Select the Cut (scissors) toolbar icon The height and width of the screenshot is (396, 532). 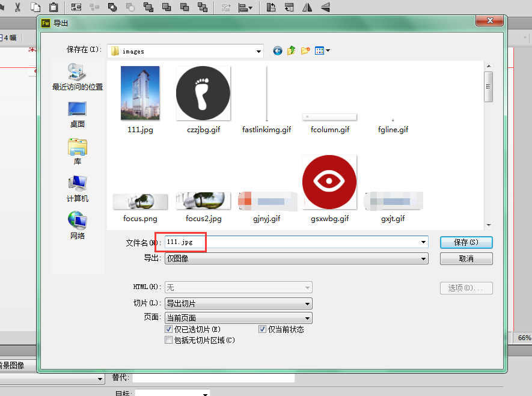pyautogui.click(x=16, y=7)
